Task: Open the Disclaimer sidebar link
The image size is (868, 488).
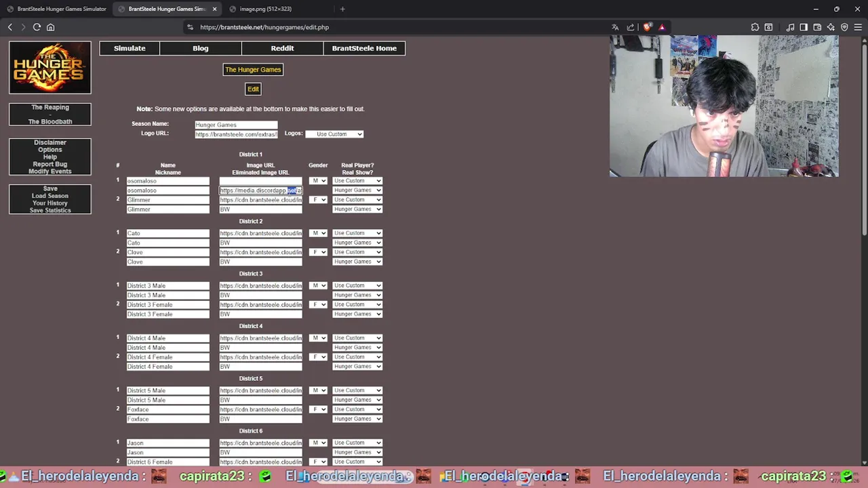Action: tap(50, 142)
